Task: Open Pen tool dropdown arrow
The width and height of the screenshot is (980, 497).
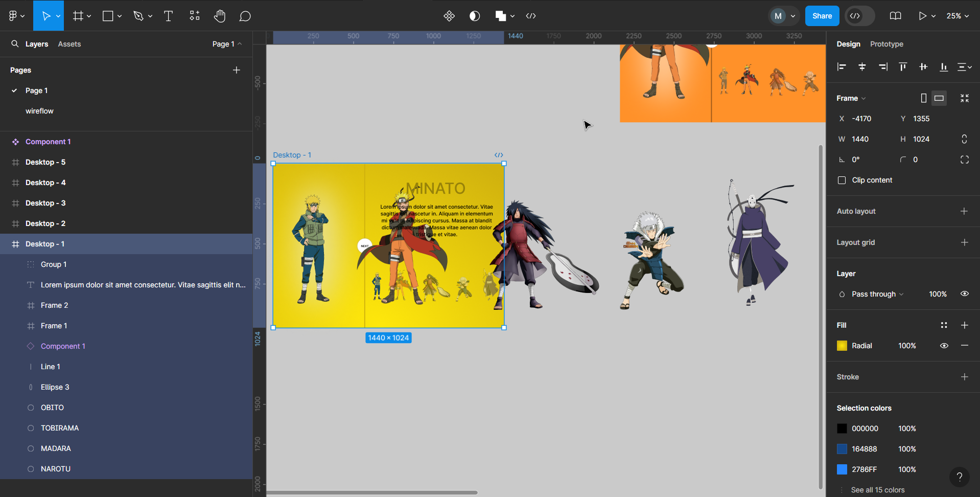Action: tap(150, 16)
